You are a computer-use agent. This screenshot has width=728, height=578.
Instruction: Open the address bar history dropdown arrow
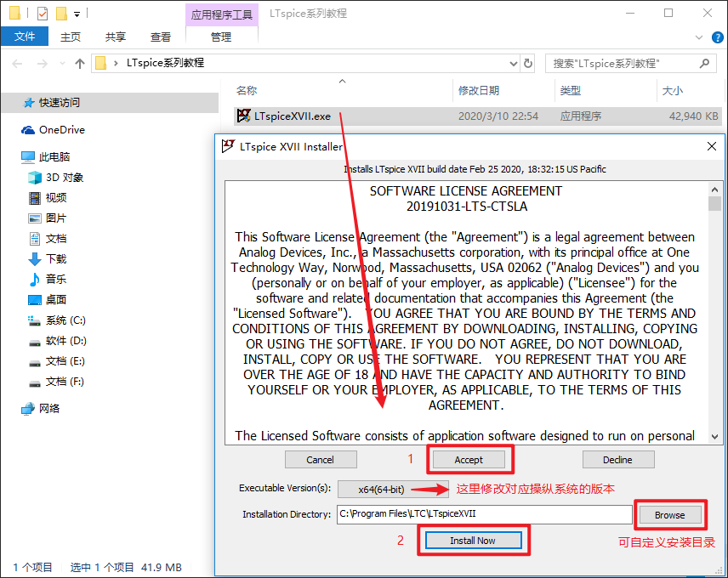tap(513, 63)
